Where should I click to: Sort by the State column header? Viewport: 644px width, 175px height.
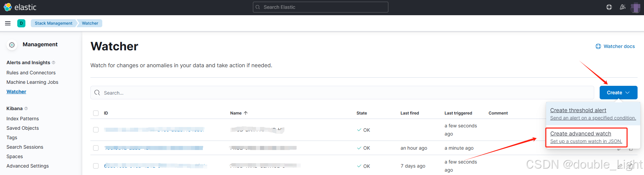(362, 113)
